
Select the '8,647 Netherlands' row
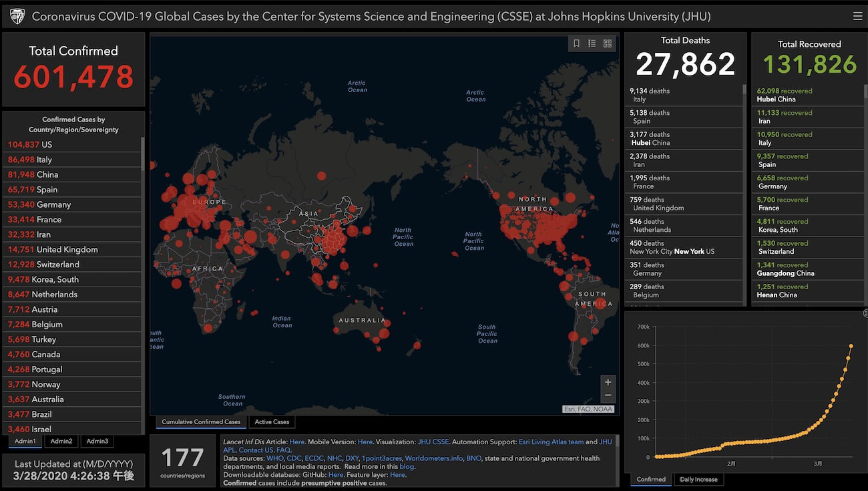click(73, 294)
